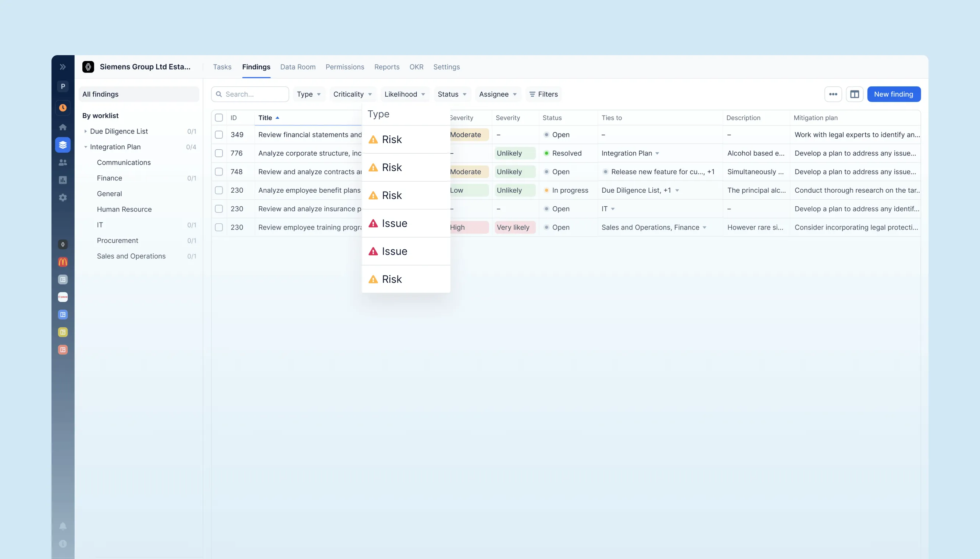Check the select-all checkbox in table header
This screenshot has height=559, width=980.
click(x=219, y=117)
